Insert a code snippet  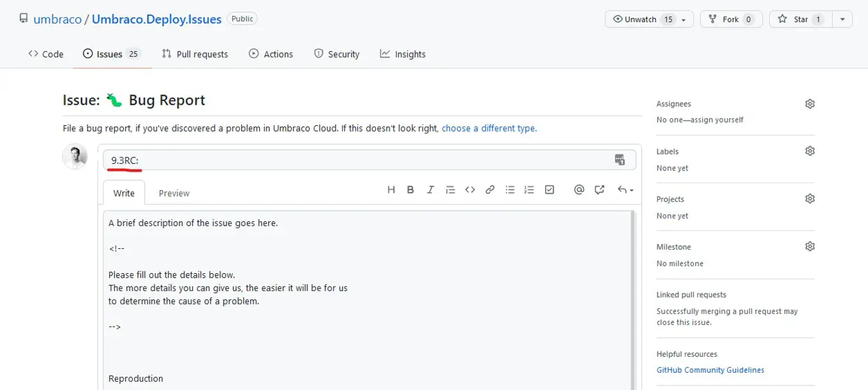point(470,189)
